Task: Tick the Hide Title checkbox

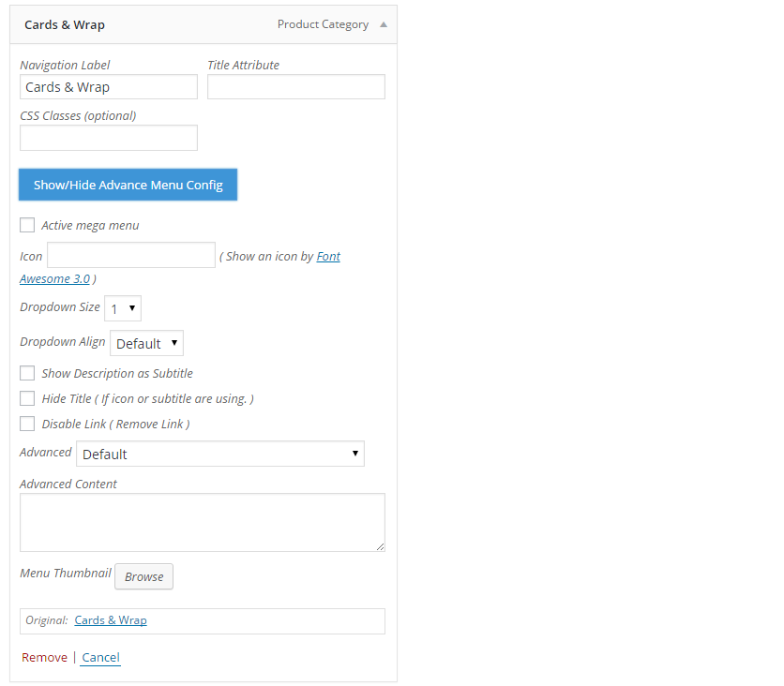Action: click(27, 398)
